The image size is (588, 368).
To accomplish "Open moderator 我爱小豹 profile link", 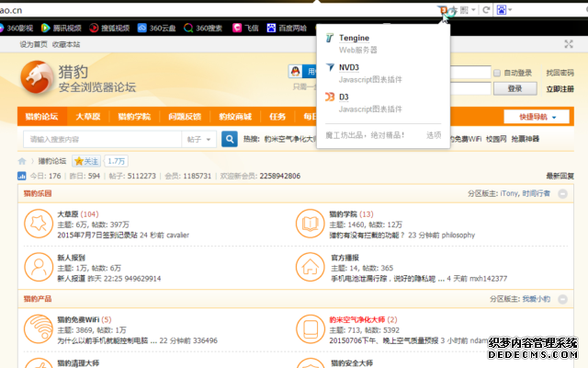I will tap(537, 299).
